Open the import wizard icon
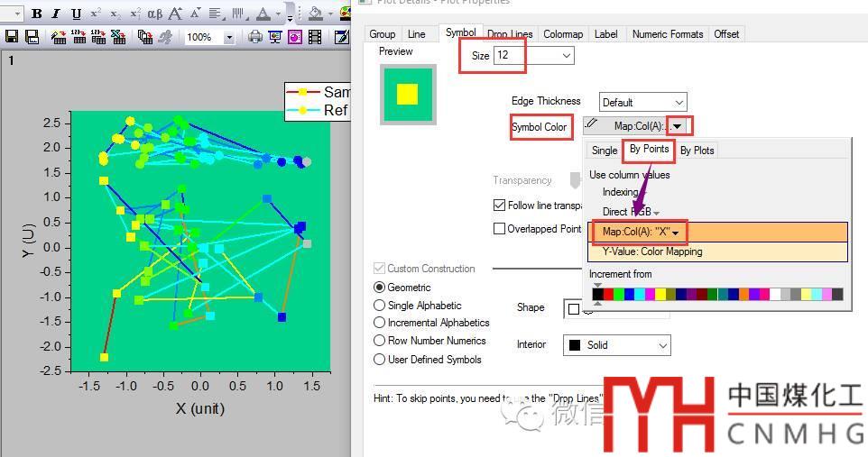Screen dimensions: 868x457 click(58, 37)
